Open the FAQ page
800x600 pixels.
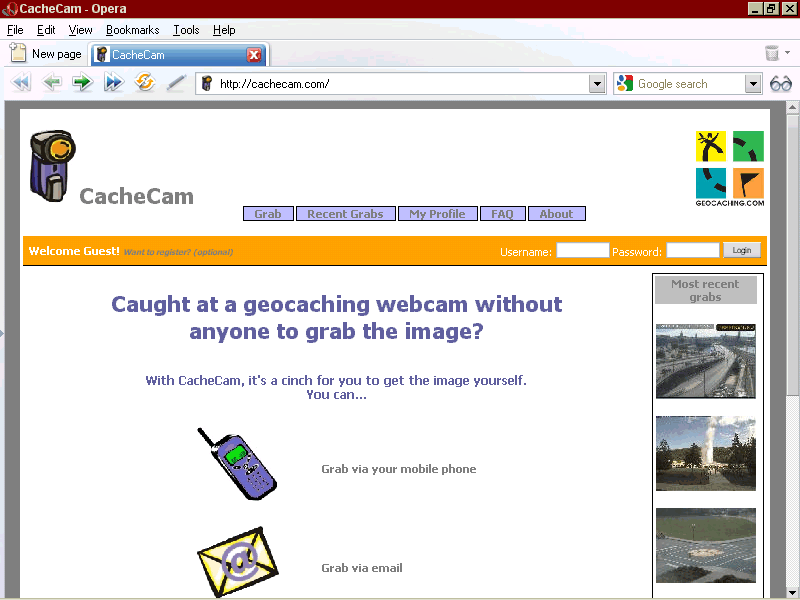tap(503, 214)
